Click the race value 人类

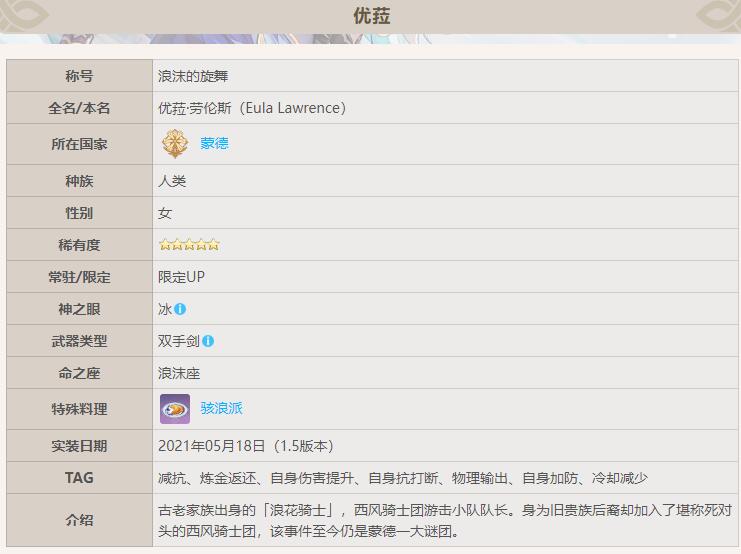(x=172, y=181)
